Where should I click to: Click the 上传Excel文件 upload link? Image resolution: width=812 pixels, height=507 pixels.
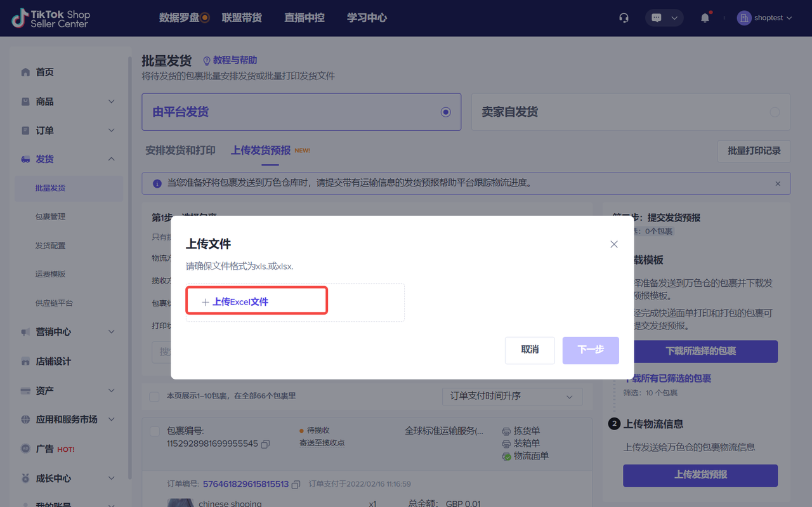pyautogui.click(x=240, y=302)
